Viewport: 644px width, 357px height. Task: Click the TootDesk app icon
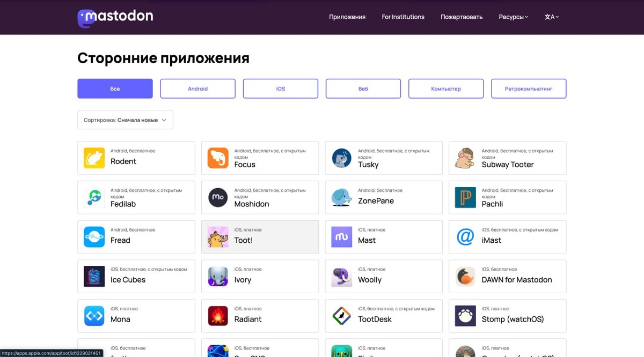click(x=342, y=316)
